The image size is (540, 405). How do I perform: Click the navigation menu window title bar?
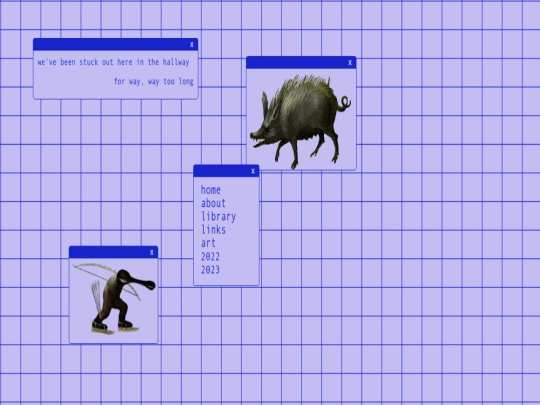[226, 171]
